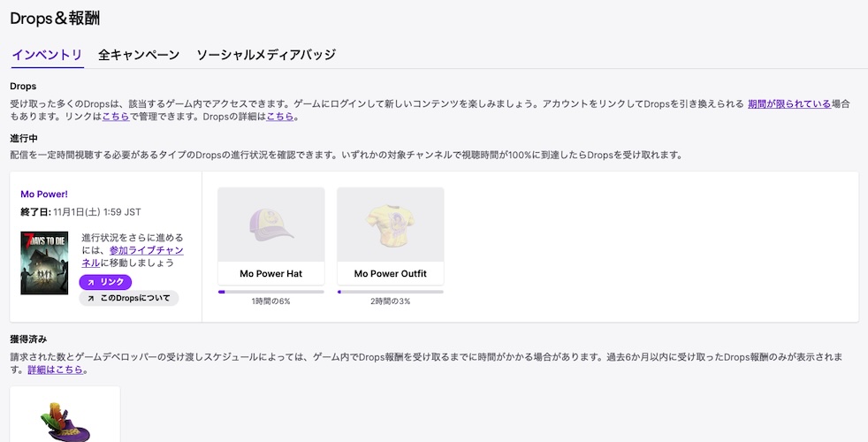Switch to the インベントリ tab
Image resolution: width=868 pixels, height=442 pixels.
[47, 55]
